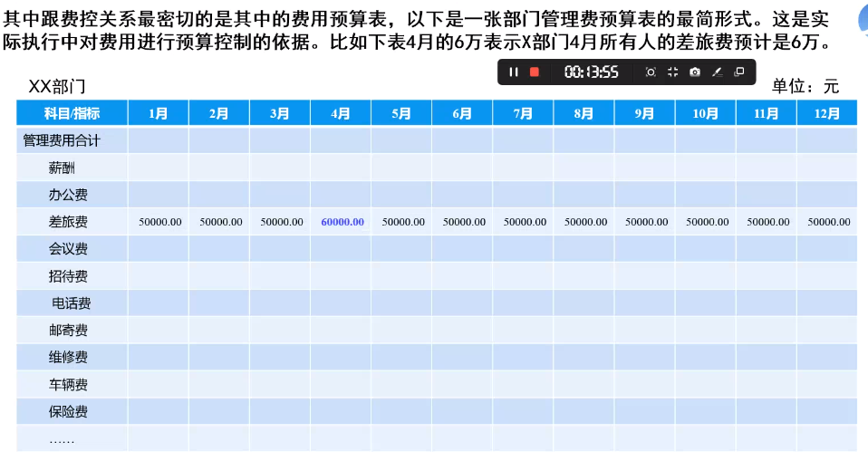The image size is (868, 461).
Task: Click the 差旅费 value for 1月
Action: click(160, 222)
